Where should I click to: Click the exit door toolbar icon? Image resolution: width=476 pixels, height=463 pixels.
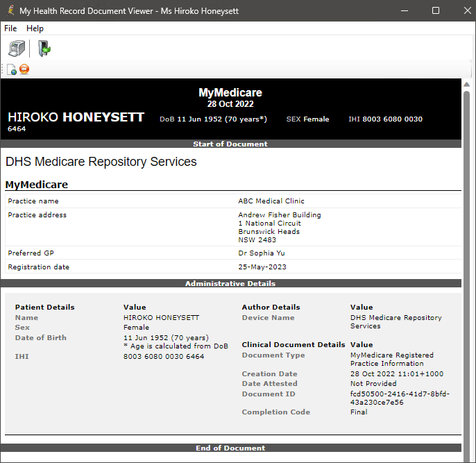click(44, 49)
